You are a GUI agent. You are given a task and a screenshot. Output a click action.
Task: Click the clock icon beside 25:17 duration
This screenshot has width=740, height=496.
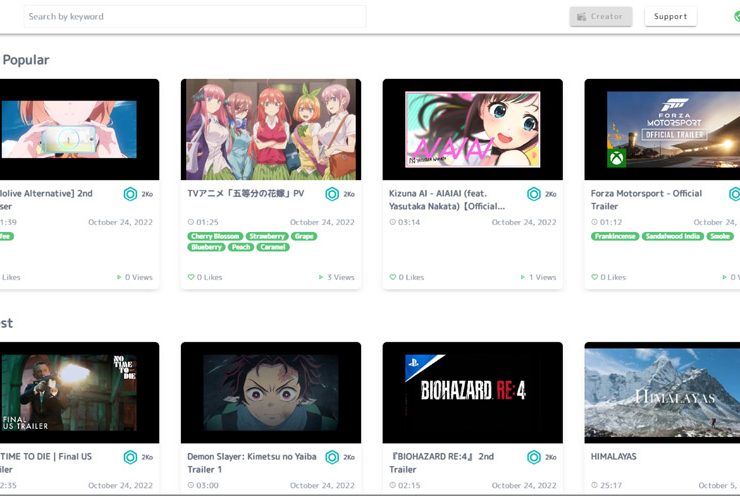point(595,485)
